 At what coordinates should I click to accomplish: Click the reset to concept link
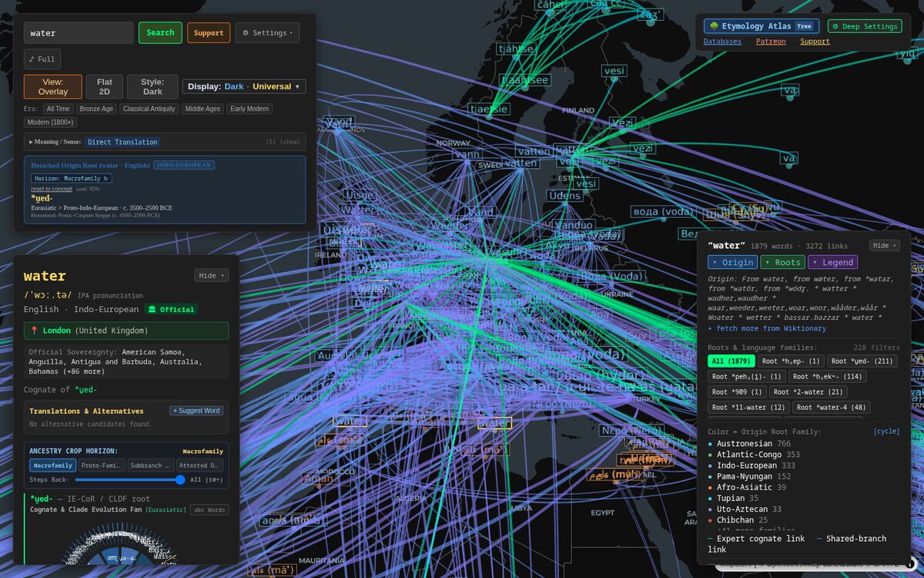(x=52, y=189)
